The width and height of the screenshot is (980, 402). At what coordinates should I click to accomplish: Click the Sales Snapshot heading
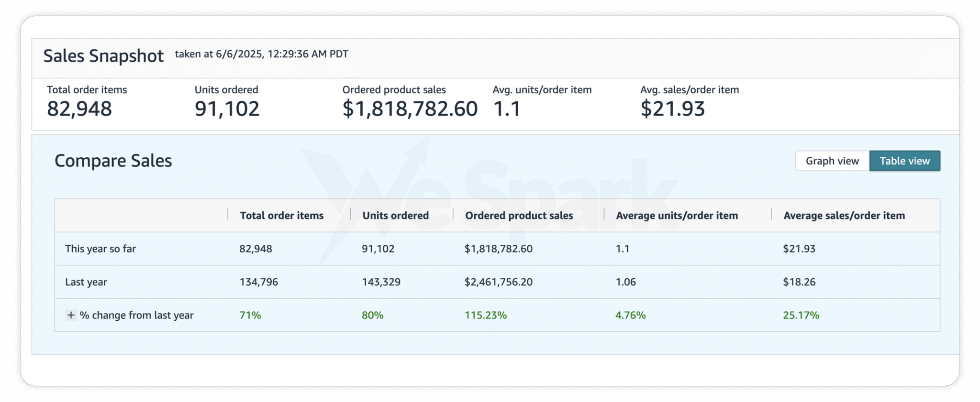point(103,56)
